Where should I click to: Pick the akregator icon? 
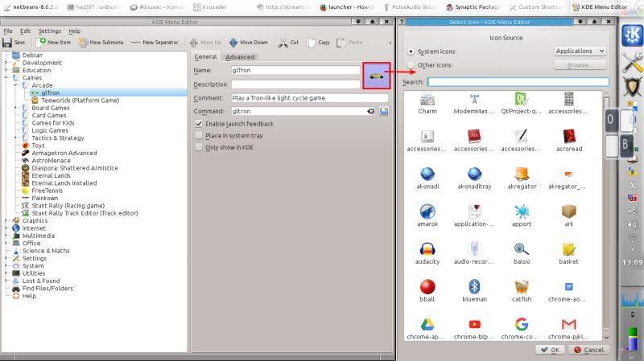pyautogui.click(x=522, y=178)
